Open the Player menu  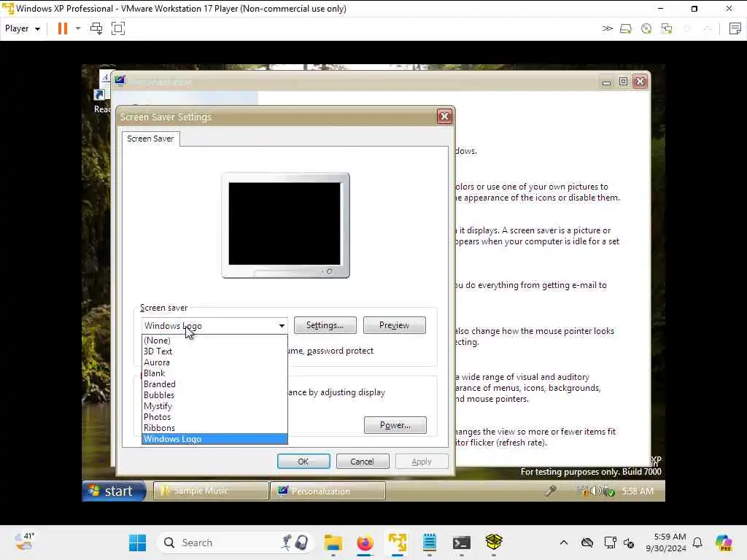(22, 28)
